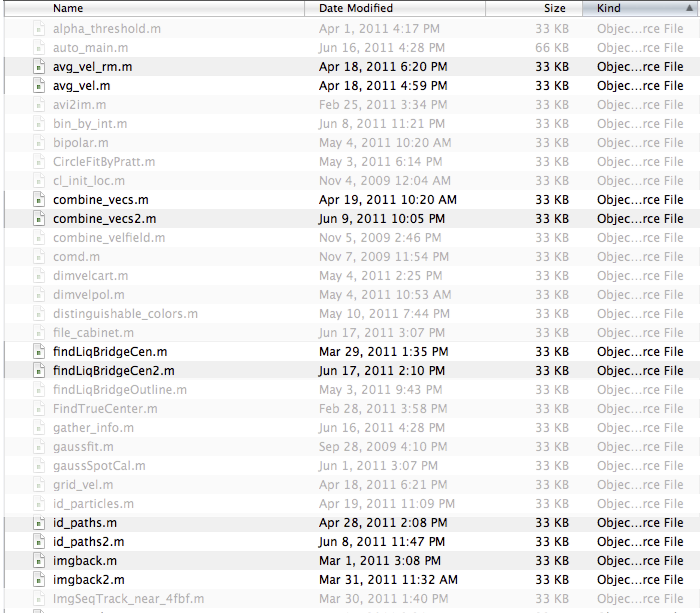Click the dimvelpol.m file icon
The height and width of the screenshot is (613, 700).
click(x=39, y=295)
